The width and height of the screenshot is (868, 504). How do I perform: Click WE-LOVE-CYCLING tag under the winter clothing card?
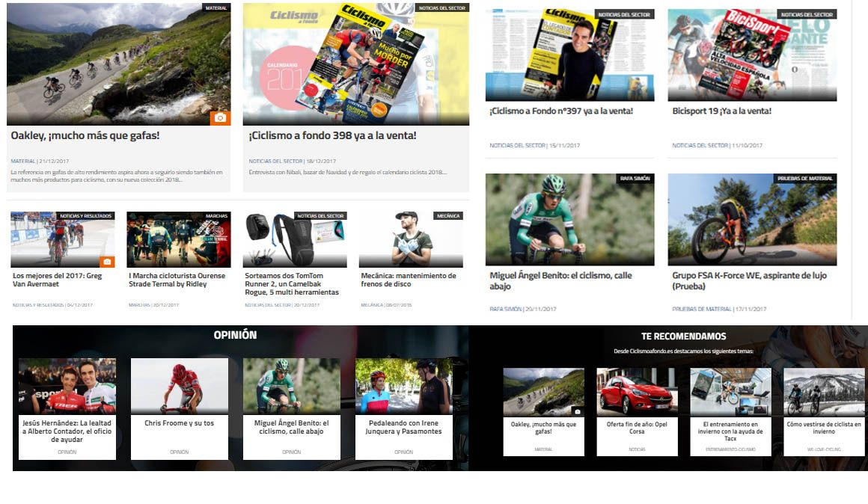coord(824,449)
